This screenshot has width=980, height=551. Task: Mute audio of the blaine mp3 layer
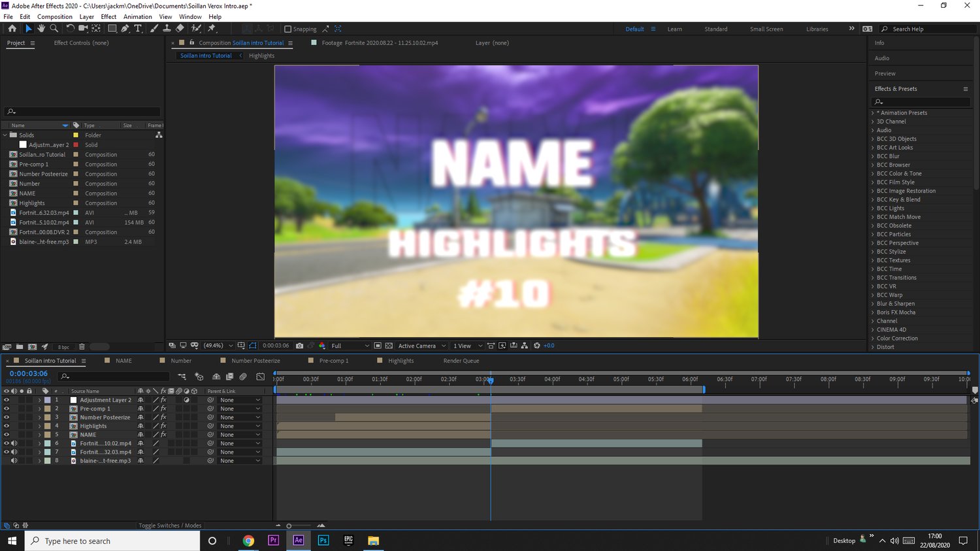[x=14, y=461]
